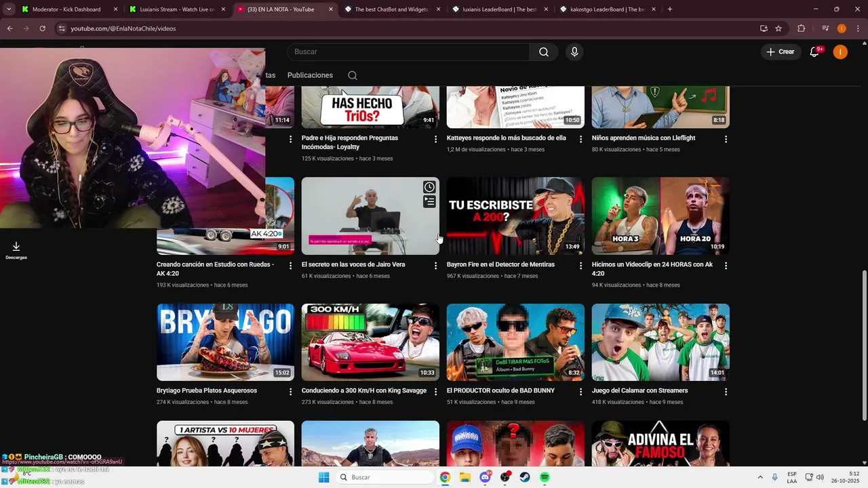The width and height of the screenshot is (868, 488).
Task: Click the system tray volume icon
Action: (820, 477)
